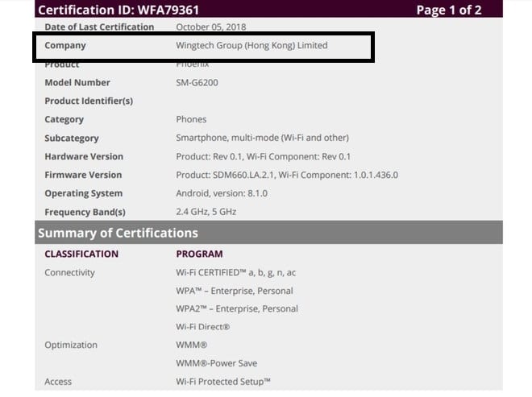Select the 'WPA – Enterprise, Personal' entry
This screenshot has width=532, height=397.
tap(235, 291)
